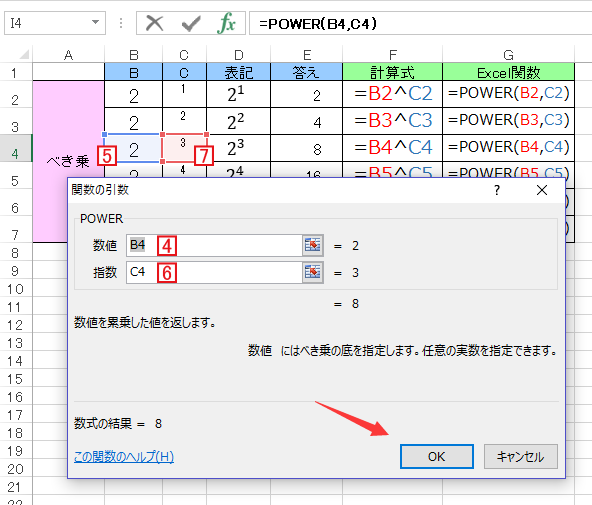The width and height of the screenshot is (592, 505).
Task: Select column D header
Action: coord(239,55)
